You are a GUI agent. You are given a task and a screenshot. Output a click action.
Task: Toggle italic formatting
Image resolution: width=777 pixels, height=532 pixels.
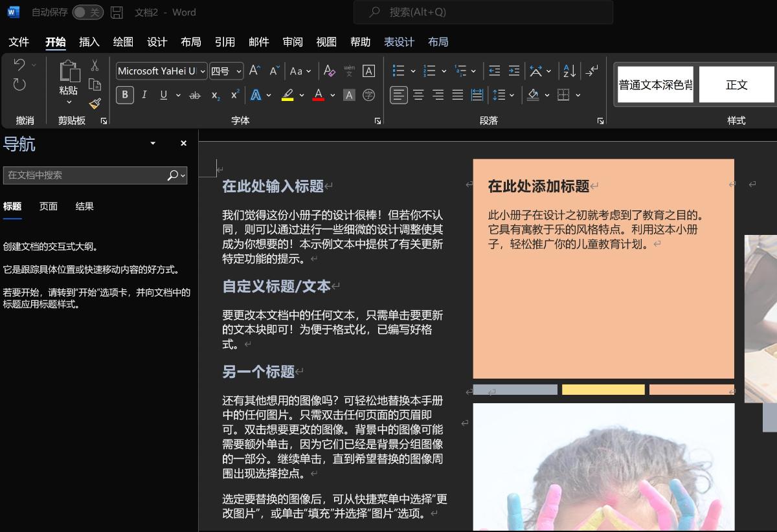[144, 95]
